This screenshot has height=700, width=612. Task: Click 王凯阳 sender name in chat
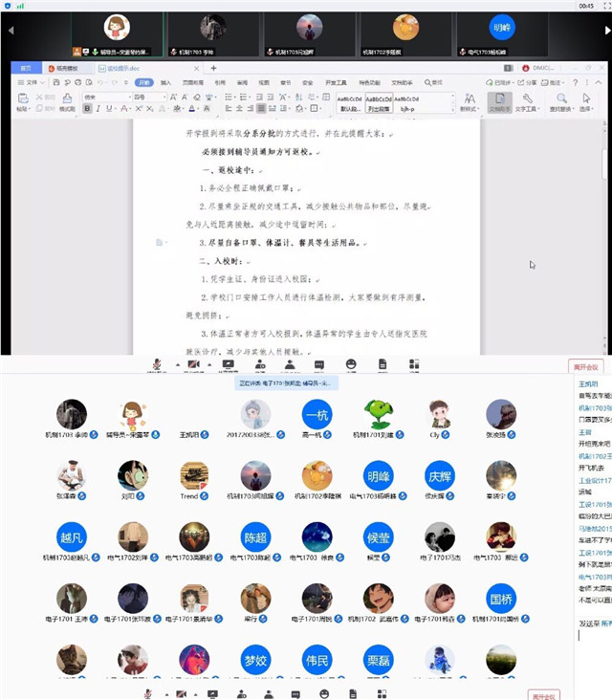click(x=588, y=383)
